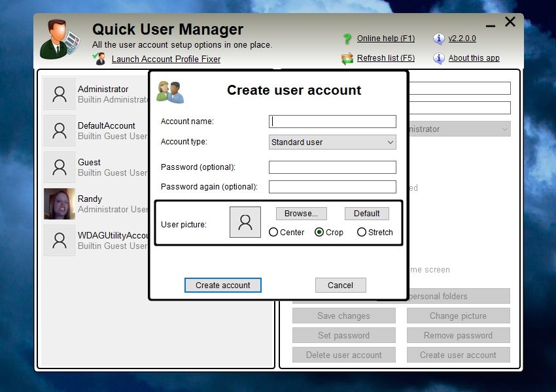Select the Administrator account avatar
Viewport: 556px width, 392px height.
(x=60, y=94)
